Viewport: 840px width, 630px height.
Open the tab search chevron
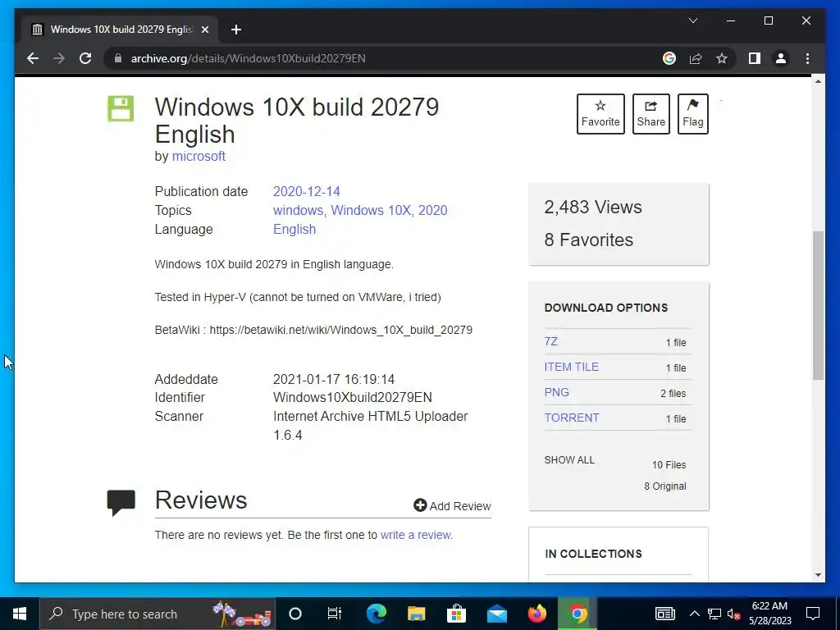coord(692,21)
